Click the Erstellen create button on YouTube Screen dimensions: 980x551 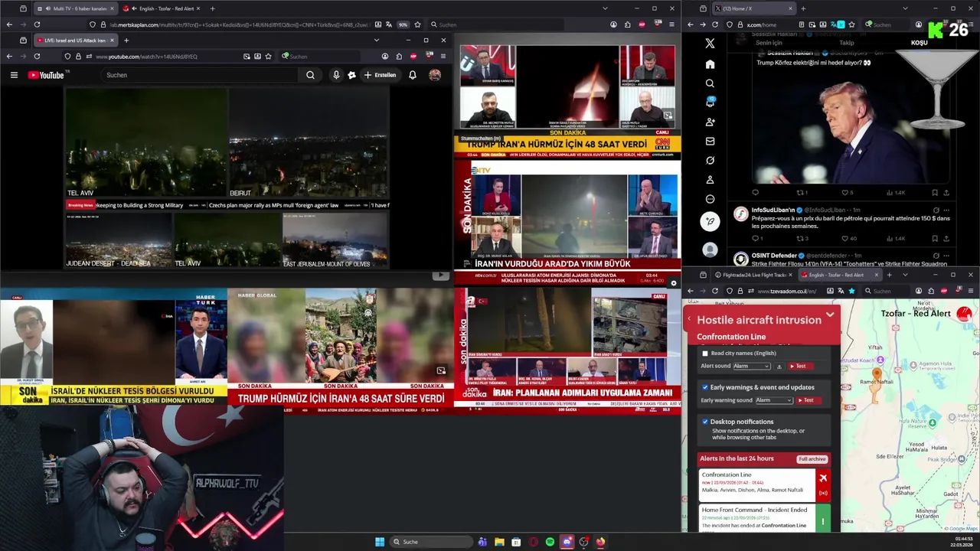381,75
